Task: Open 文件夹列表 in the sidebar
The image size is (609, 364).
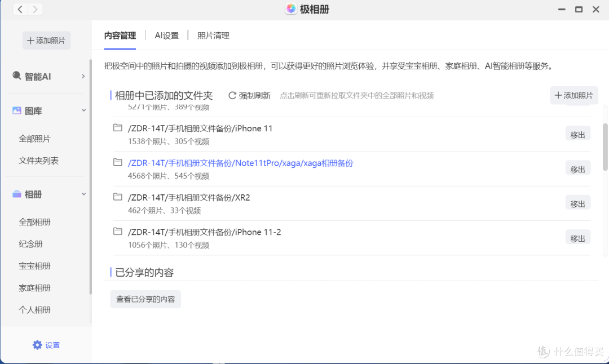Action: 38,161
